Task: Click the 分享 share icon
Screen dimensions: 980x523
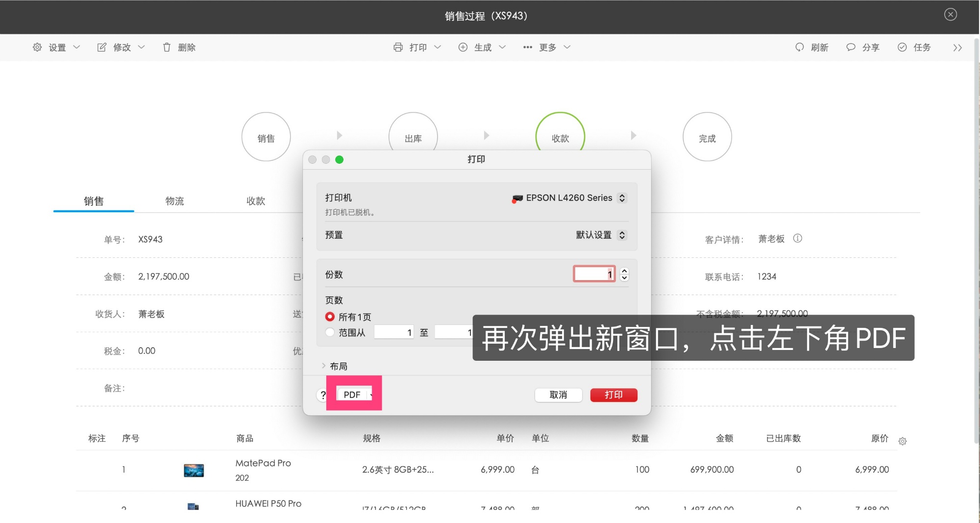Action: pyautogui.click(x=850, y=47)
